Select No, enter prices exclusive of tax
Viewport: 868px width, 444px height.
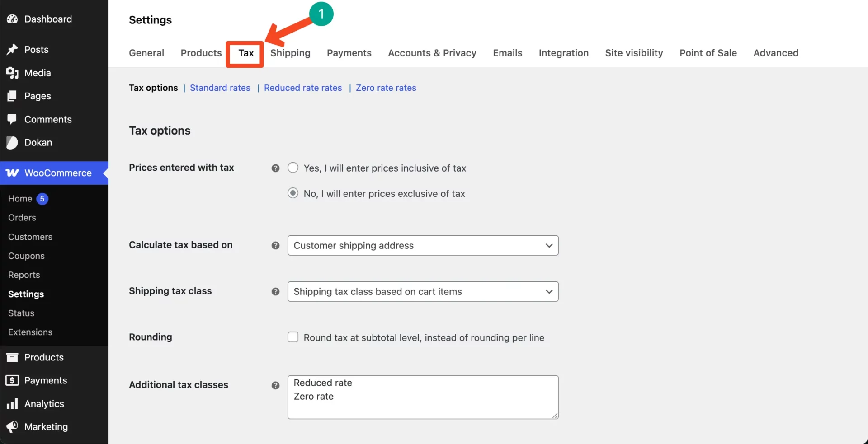pyautogui.click(x=293, y=193)
